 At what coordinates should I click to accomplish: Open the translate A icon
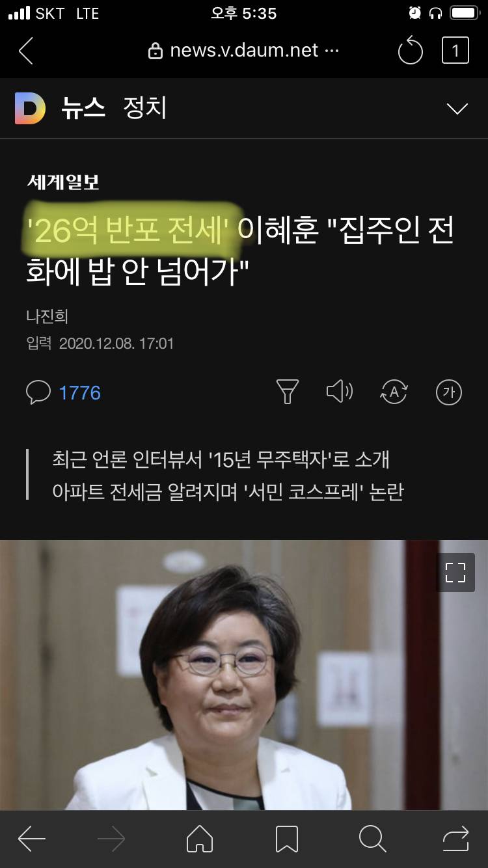tap(394, 392)
